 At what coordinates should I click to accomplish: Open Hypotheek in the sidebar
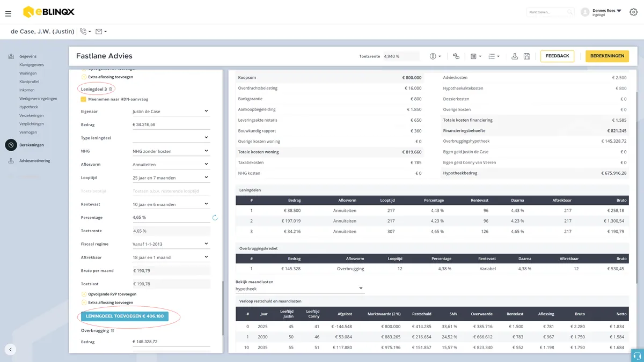pyautogui.click(x=28, y=107)
